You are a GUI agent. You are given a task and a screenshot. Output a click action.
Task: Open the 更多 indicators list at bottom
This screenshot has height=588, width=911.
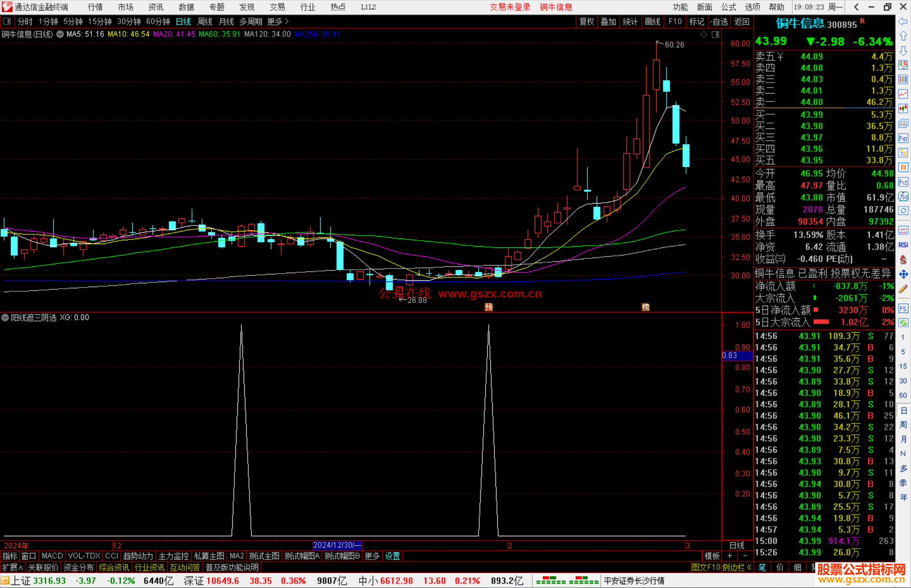click(x=372, y=556)
